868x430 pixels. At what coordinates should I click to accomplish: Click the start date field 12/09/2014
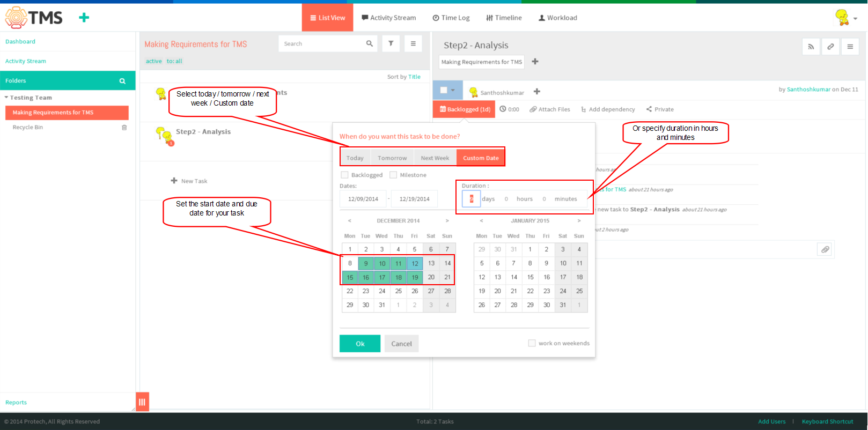pyautogui.click(x=363, y=199)
